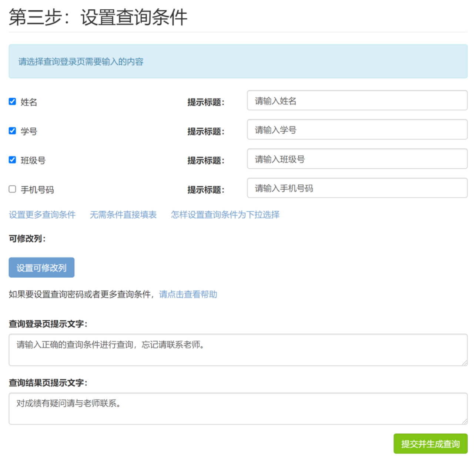Click the 请输入班级号 hint title field
This screenshot has height=457, width=476.
point(357,159)
